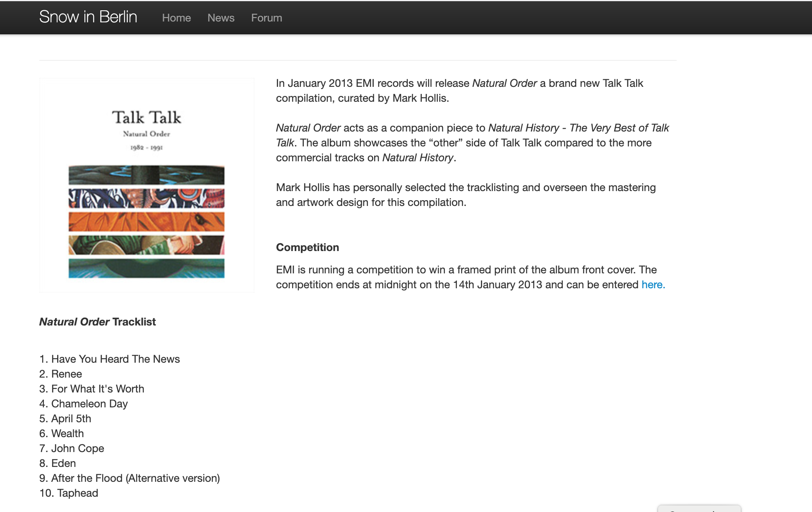Click the April 5th track entry
The image size is (812, 512).
point(71,419)
